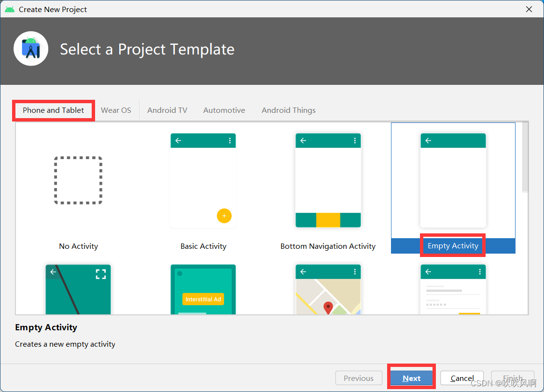Click the back arrow in Empty Activity preview

tap(429, 140)
